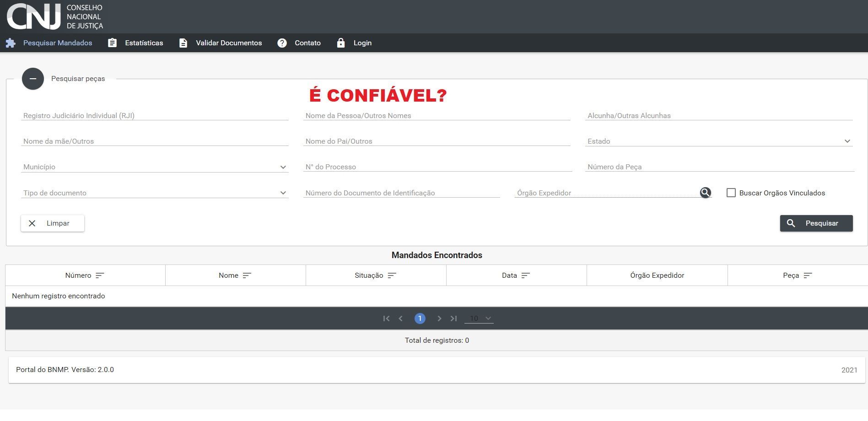Focus the Nome da Pessoa/Outros Nomes field

click(437, 115)
